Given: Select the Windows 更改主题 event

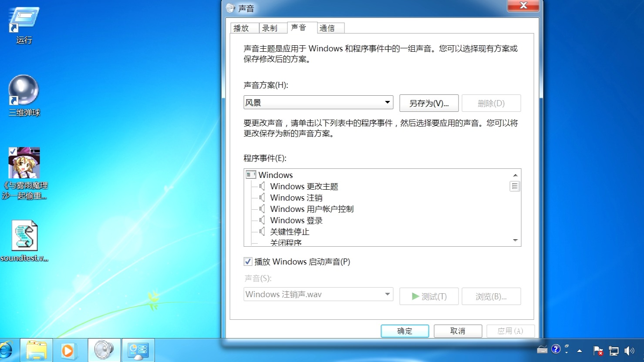Looking at the screenshot, I should coord(304,186).
